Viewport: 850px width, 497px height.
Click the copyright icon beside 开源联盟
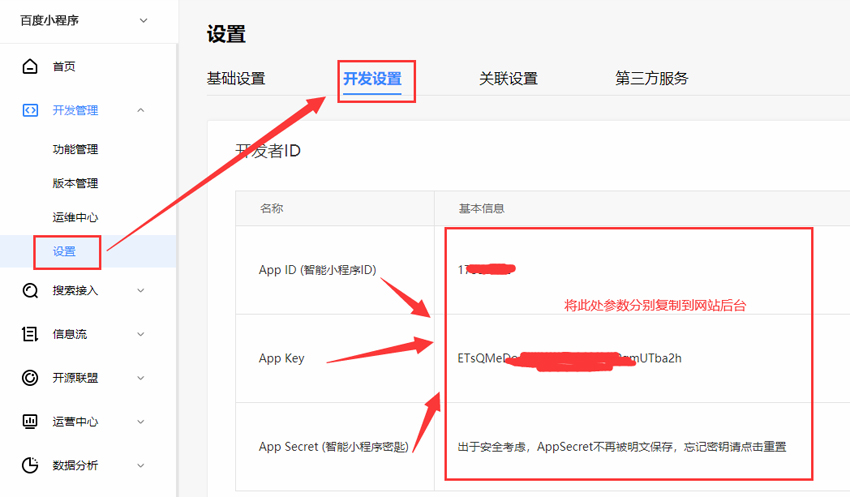coord(30,378)
